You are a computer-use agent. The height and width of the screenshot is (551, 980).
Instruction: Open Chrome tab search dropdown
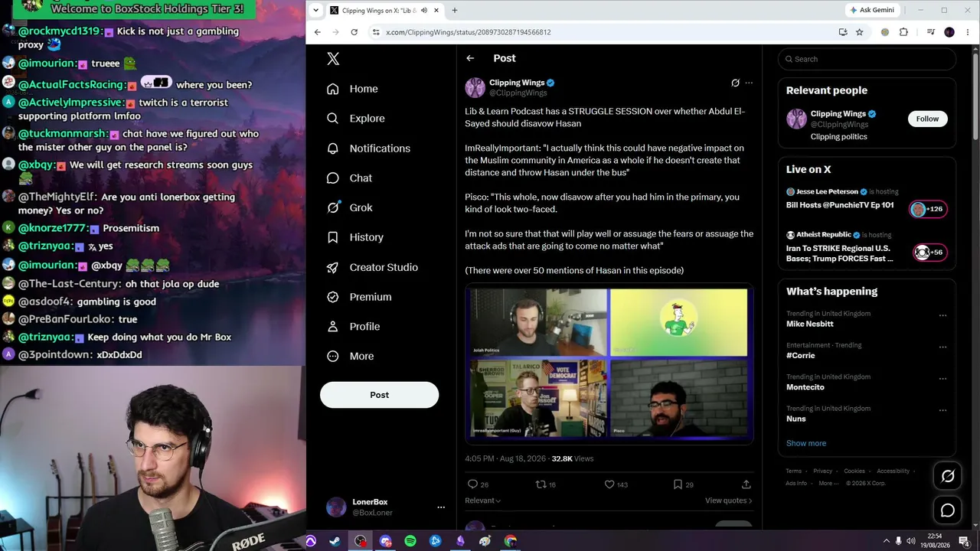pos(317,10)
